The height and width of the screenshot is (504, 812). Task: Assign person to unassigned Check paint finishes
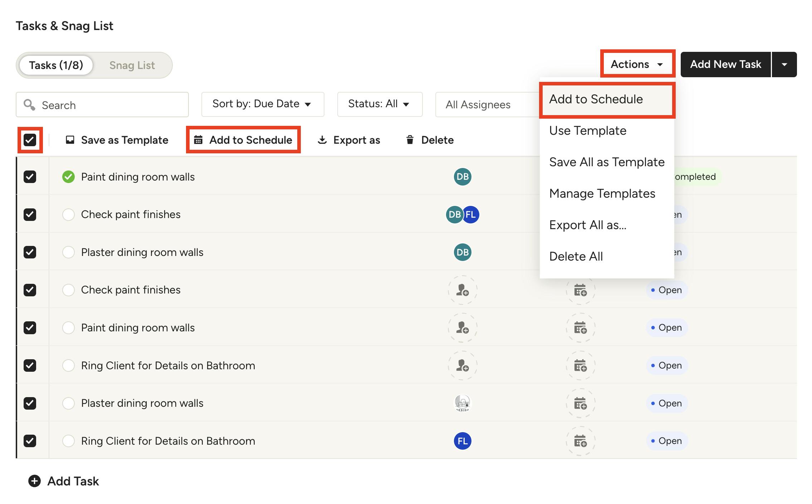(x=463, y=290)
